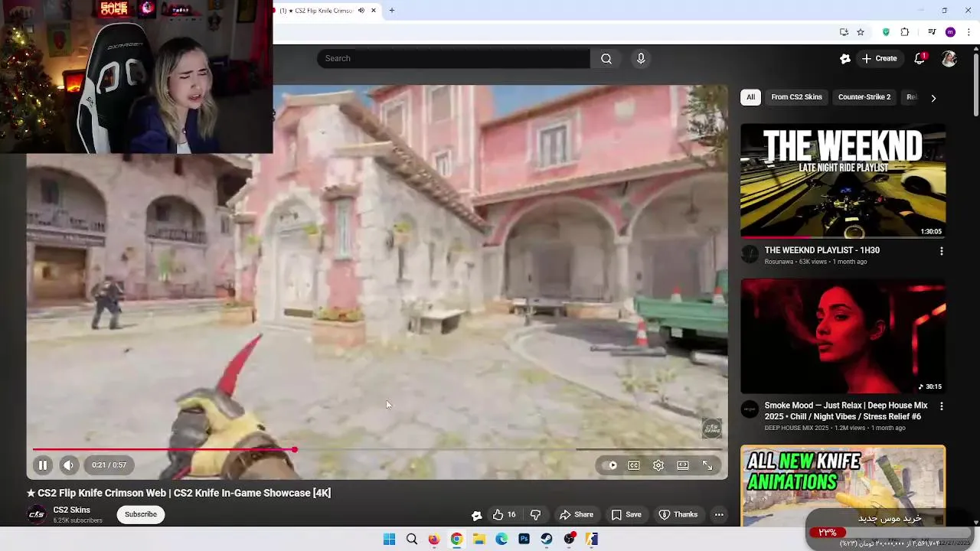The height and width of the screenshot is (551, 980).
Task: Activate voice search microphone
Action: coord(641,58)
